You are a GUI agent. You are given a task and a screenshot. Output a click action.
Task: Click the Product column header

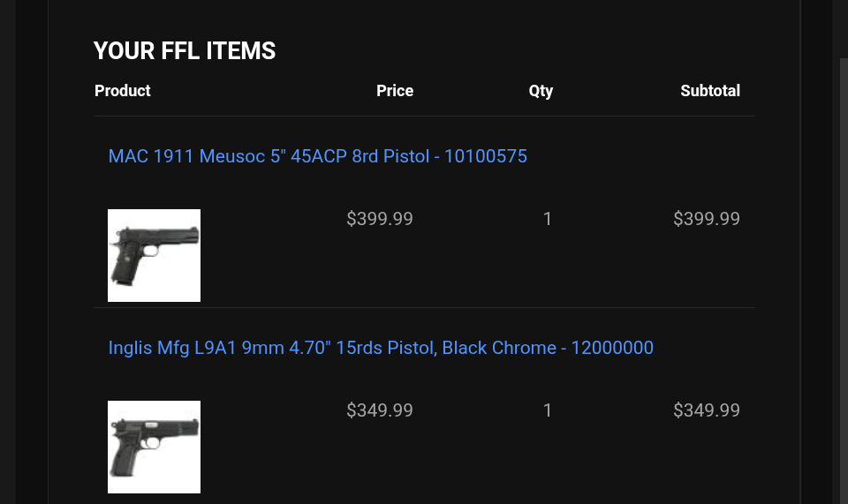(122, 91)
